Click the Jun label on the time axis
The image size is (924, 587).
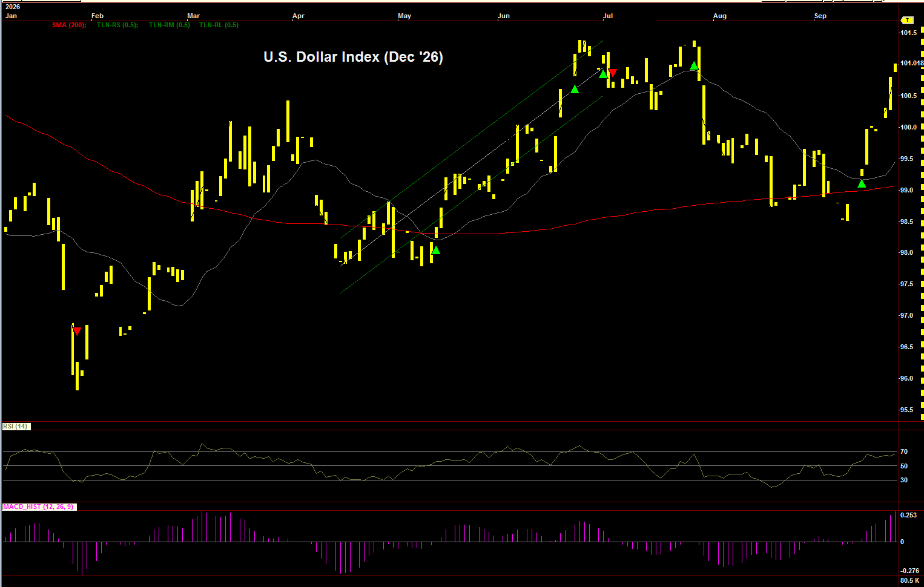[504, 16]
